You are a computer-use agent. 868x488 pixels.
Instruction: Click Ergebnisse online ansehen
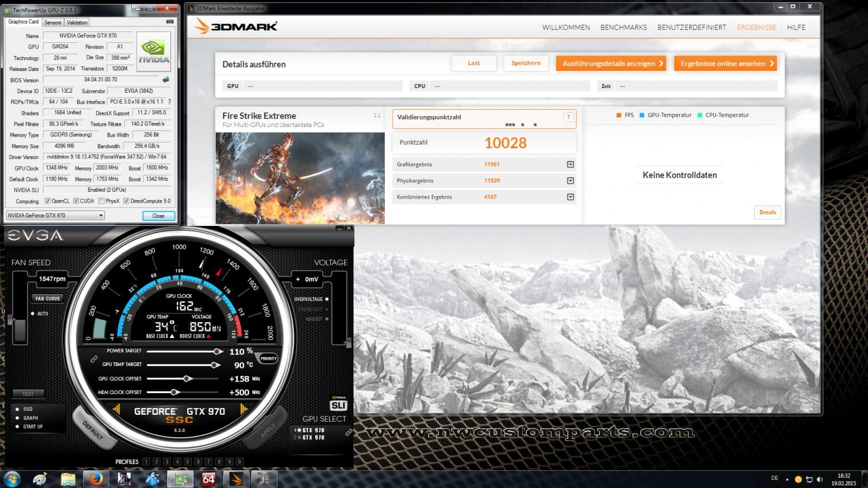pos(725,63)
